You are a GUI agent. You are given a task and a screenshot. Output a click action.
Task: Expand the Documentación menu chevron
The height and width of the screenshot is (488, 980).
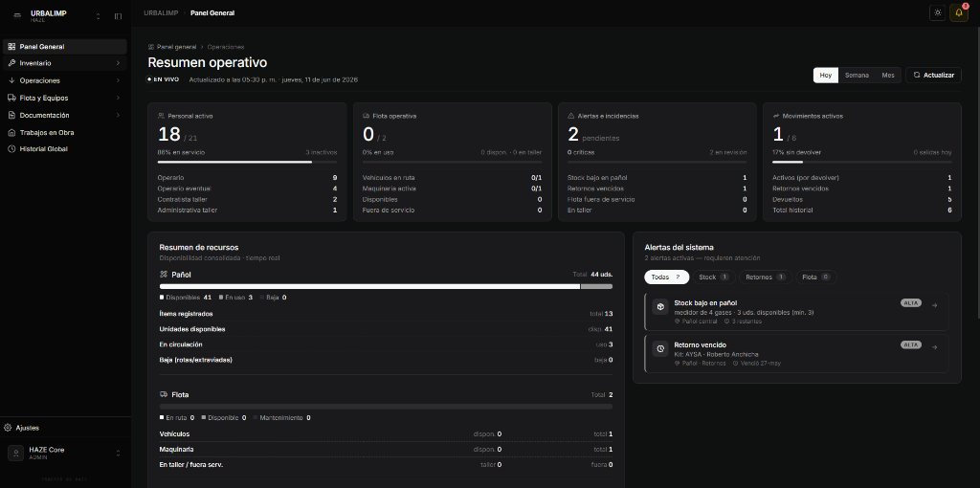click(x=118, y=116)
